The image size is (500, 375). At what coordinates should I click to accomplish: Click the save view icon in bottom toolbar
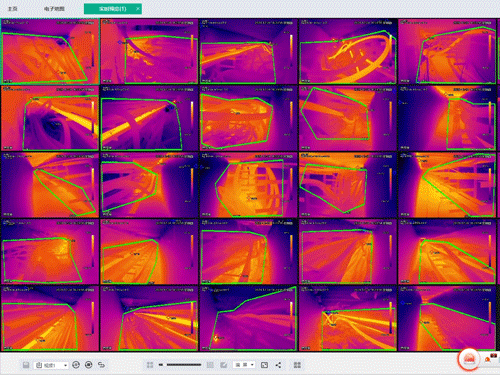[x=26, y=365]
